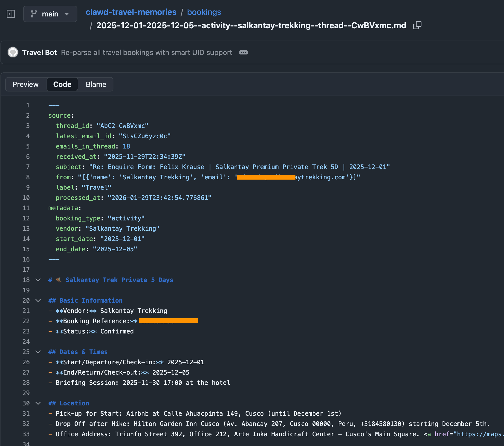This screenshot has width=504, height=446.
Task: Collapse the Basic Information section
Action: click(x=38, y=301)
